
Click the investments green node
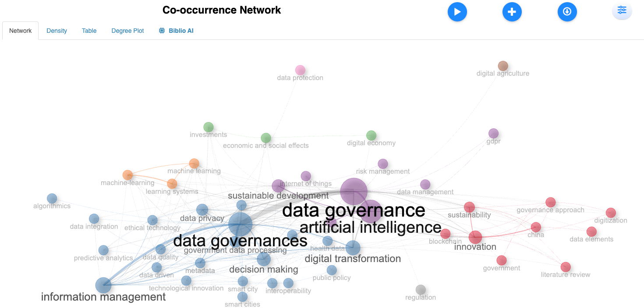[209, 127]
